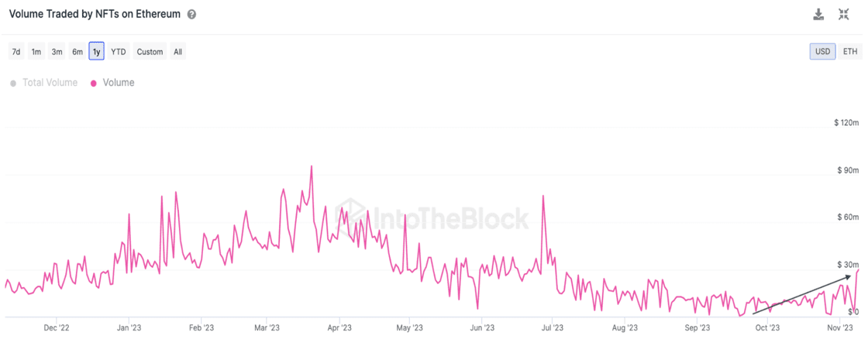Click the help question mark icon
This screenshot has height=346, width=868.
(x=191, y=14)
